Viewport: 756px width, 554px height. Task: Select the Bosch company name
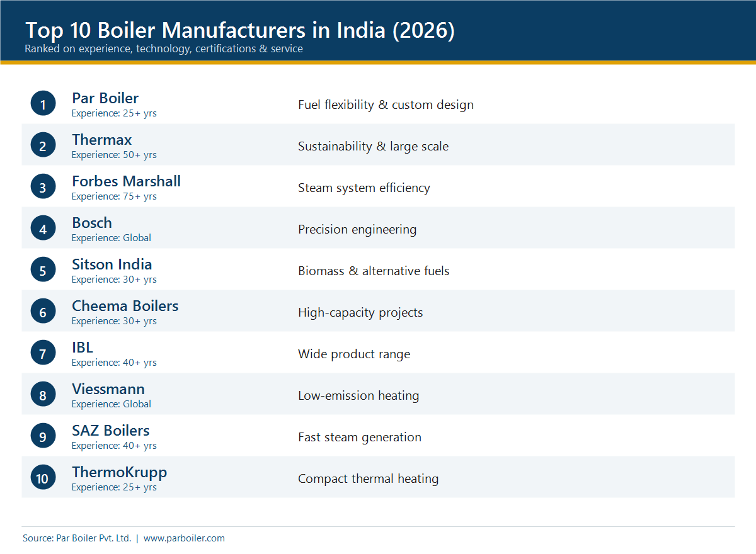(92, 223)
